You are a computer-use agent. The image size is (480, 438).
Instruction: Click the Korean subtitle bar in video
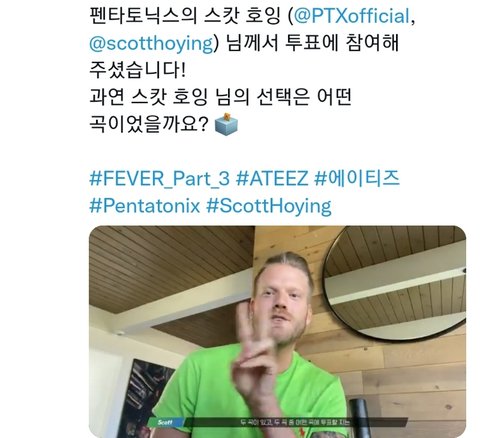pyautogui.click(x=295, y=422)
